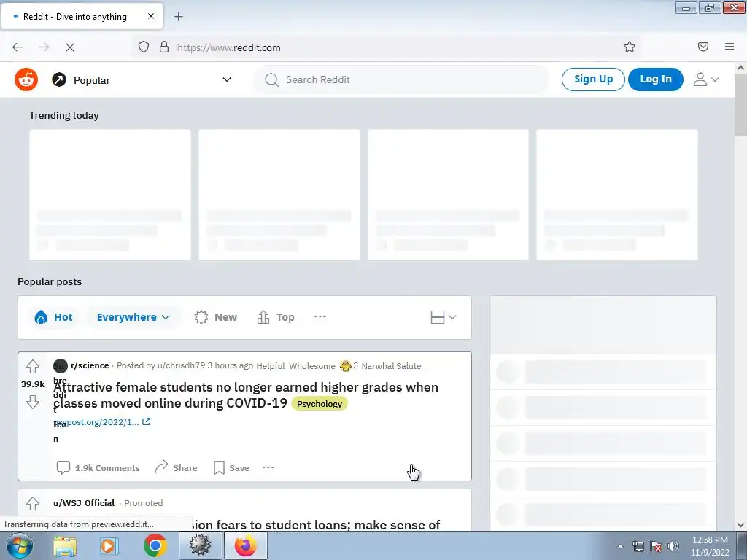Open the card view layout dropdown
Viewport: 747px width, 560px height.
(x=443, y=317)
